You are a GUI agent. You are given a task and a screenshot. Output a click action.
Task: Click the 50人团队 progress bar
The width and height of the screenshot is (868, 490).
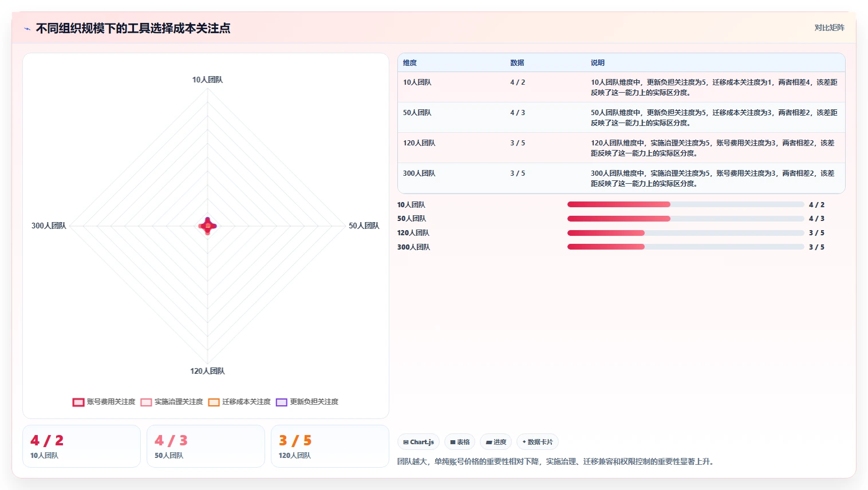point(686,219)
